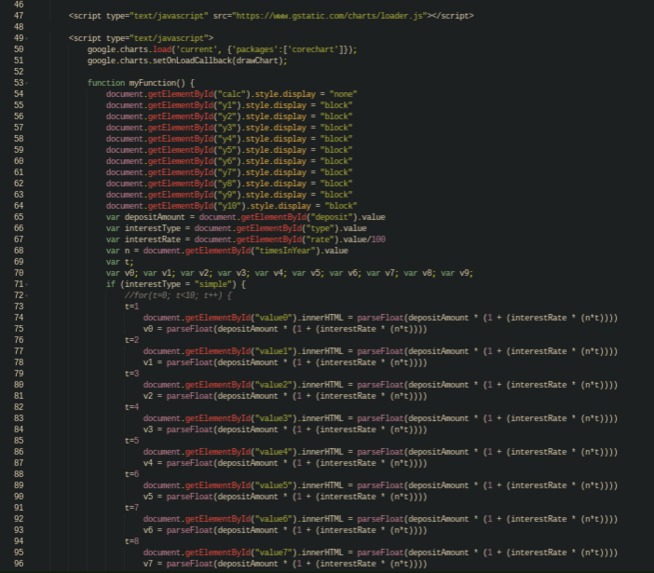654x573 pixels.
Task: Click the "value2" string on line 80
Action: click(x=274, y=385)
